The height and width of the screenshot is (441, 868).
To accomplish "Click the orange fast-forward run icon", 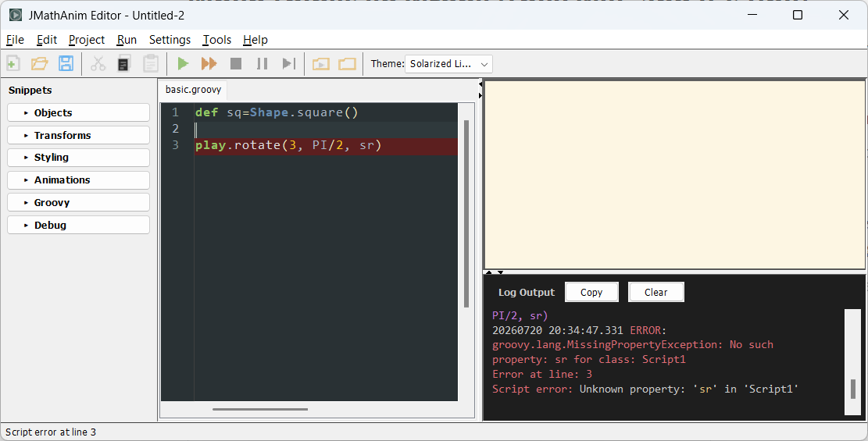I will click(209, 64).
